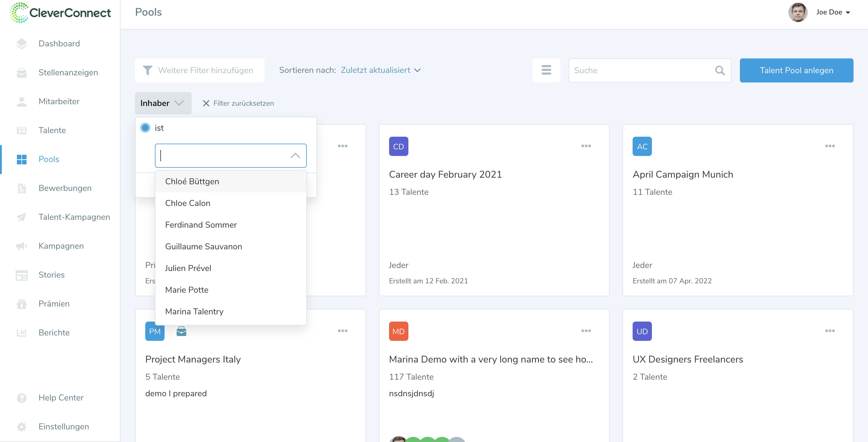Go to Talent-Kampagnen in the sidebar
Screen dimensions: 868x442
(74, 217)
